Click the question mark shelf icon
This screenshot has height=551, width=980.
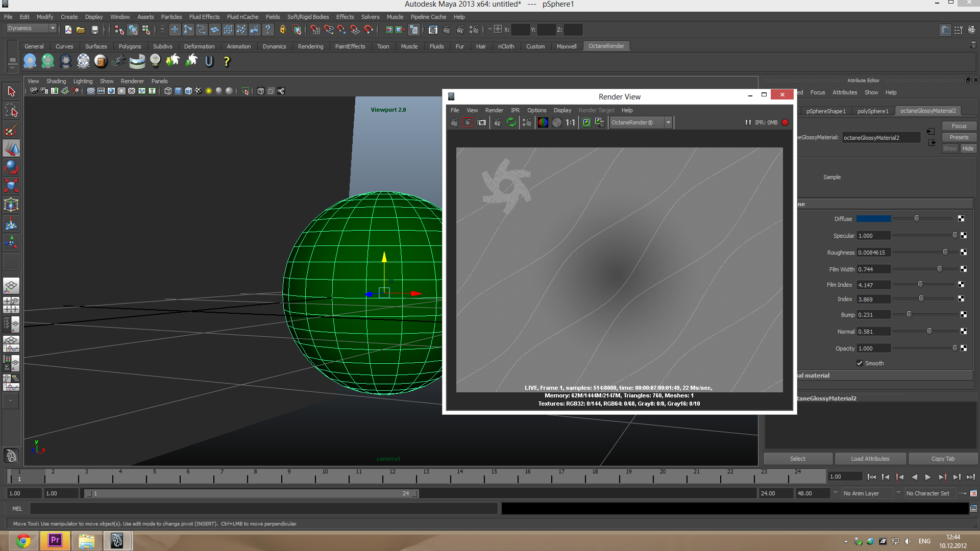click(x=227, y=62)
